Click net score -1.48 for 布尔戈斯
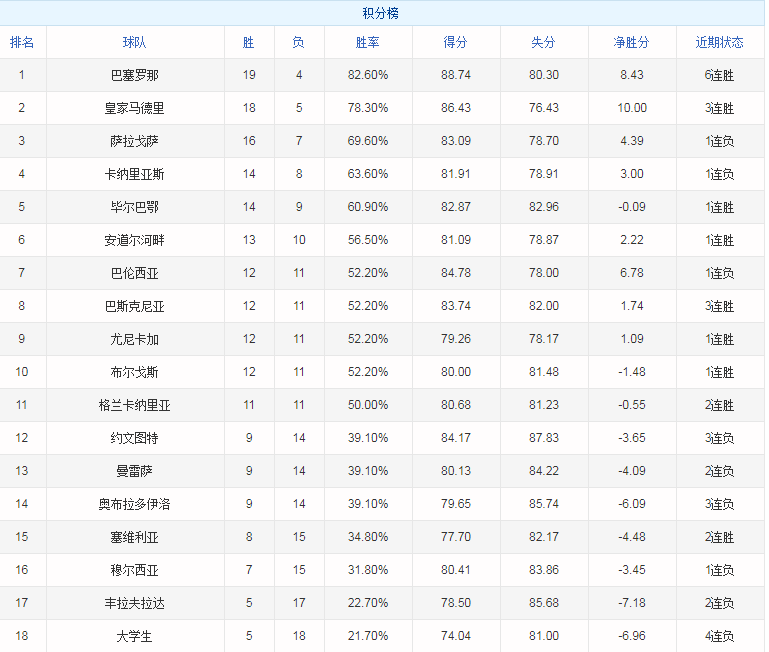 tap(632, 371)
